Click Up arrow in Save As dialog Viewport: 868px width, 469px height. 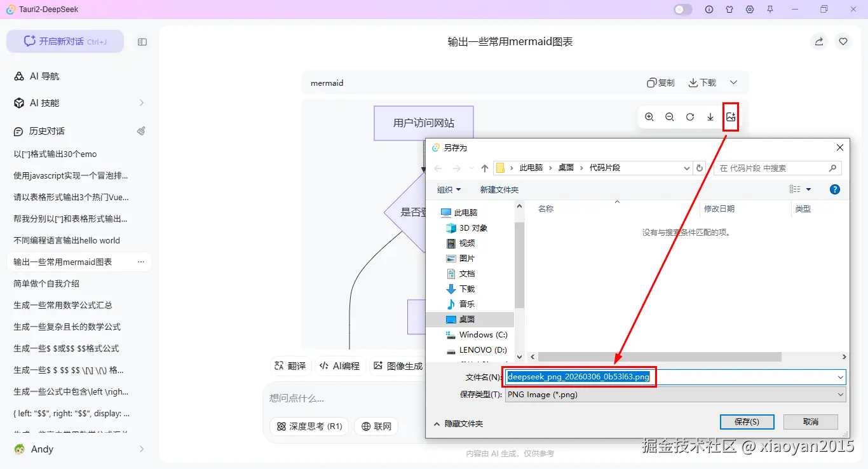(485, 168)
